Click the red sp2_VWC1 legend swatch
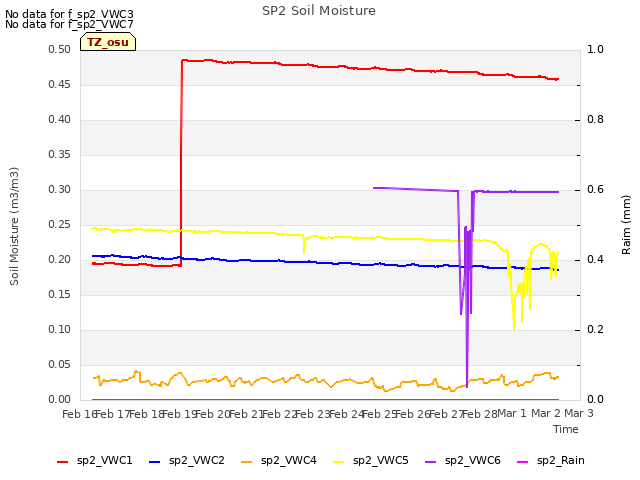 62,462
